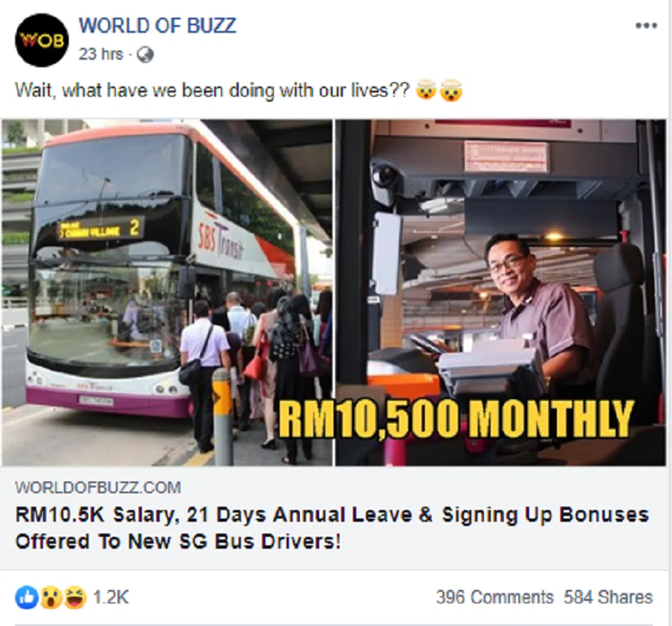Open the SBS Transit bus photo
Screen dimensions: 672x626
coord(167,292)
